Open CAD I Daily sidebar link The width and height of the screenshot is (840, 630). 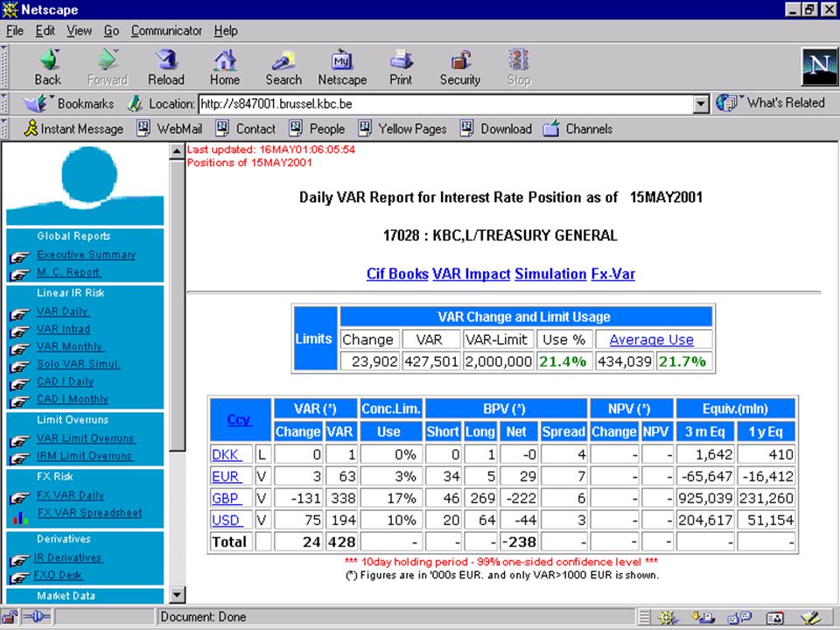click(x=66, y=382)
